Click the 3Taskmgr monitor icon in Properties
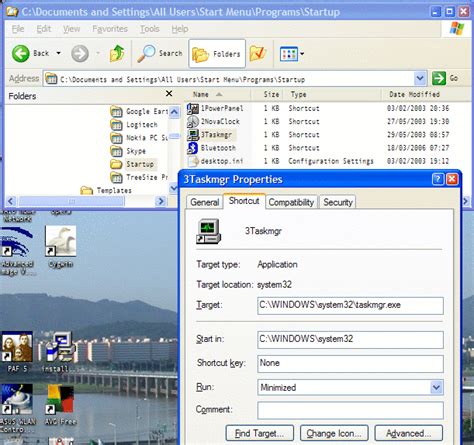474x445 pixels. [x=209, y=231]
